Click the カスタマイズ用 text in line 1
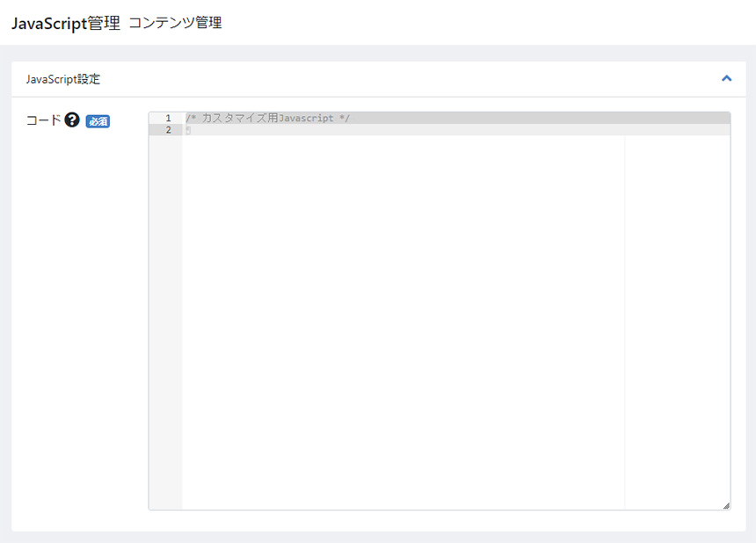 tap(239, 118)
